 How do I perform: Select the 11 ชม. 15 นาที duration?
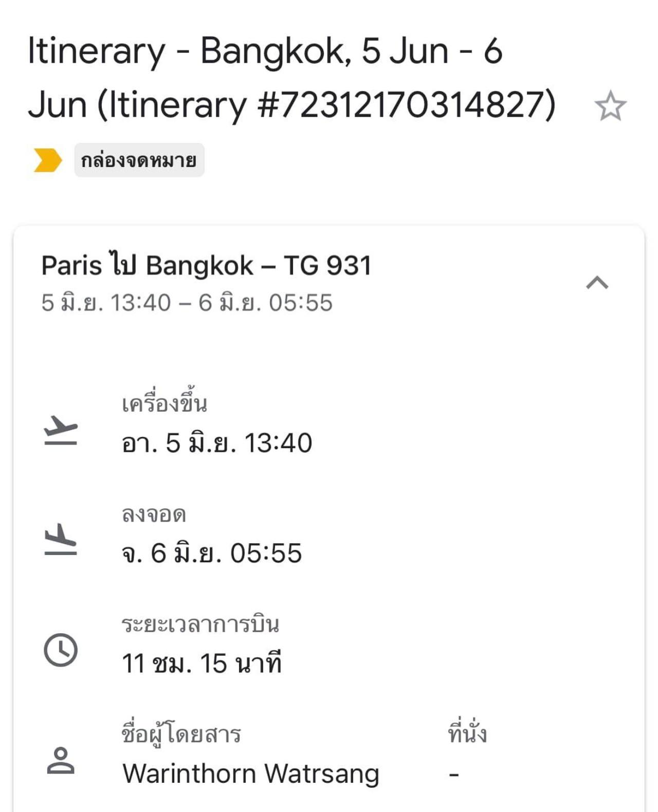pos(202,663)
